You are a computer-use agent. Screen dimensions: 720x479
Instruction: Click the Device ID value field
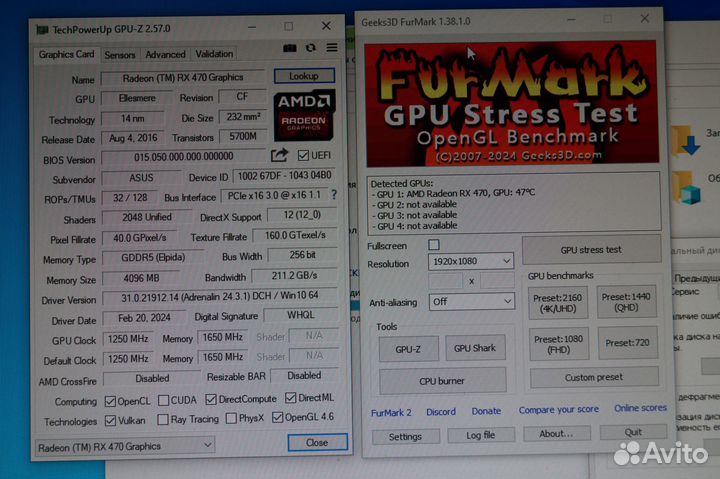pyautogui.click(x=284, y=176)
